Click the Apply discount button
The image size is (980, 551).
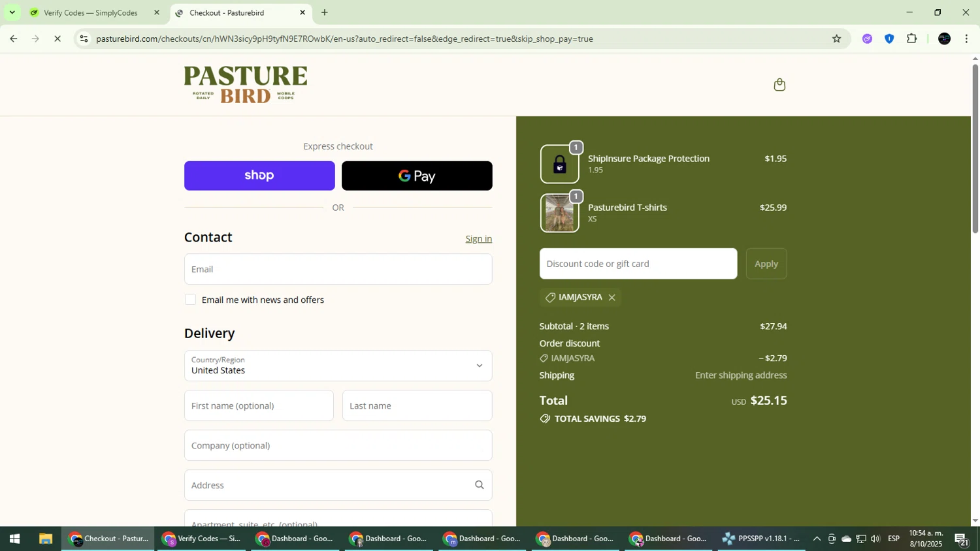(766, 264)
